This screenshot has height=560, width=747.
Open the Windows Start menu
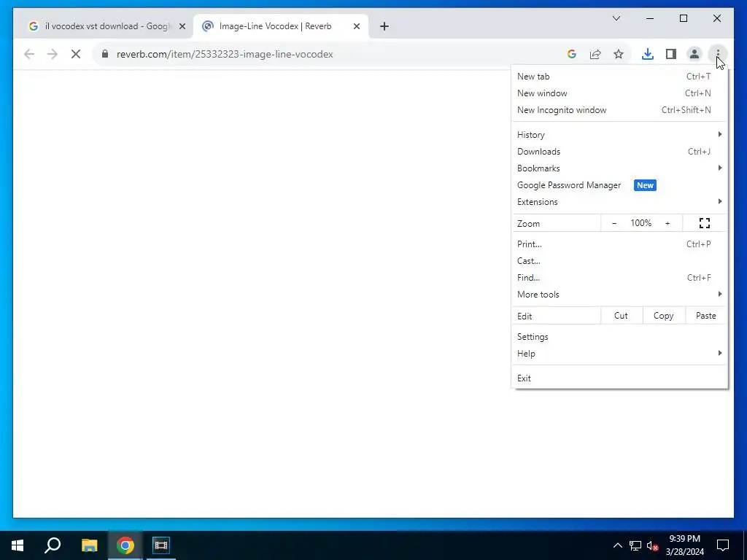18,545
